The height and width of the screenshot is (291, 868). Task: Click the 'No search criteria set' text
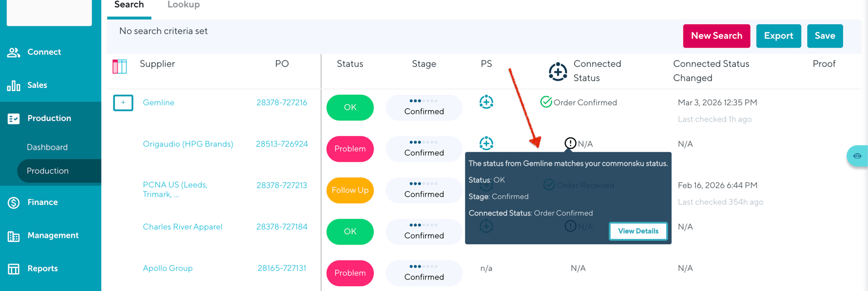[x=163, y=31]
